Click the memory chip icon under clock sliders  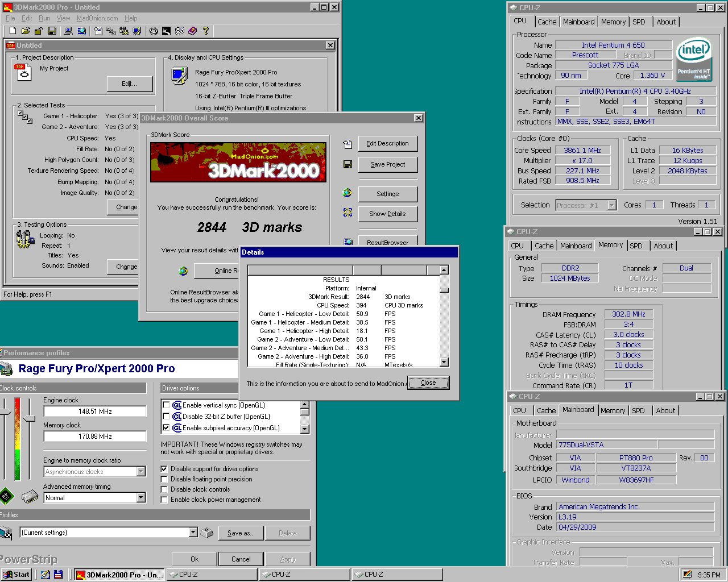(x=30, y=497)
